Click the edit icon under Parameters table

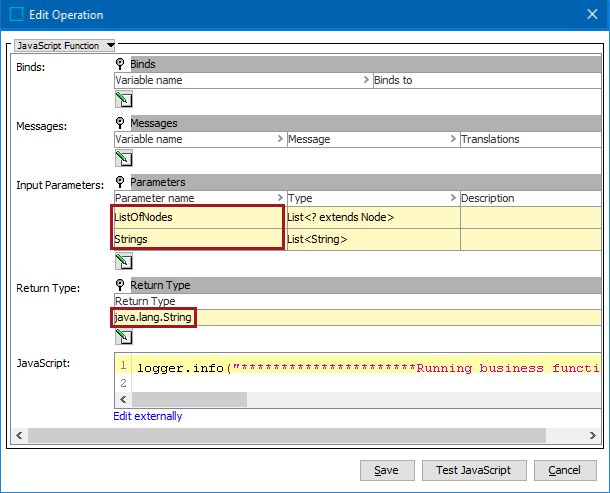[x=124, y=262]
